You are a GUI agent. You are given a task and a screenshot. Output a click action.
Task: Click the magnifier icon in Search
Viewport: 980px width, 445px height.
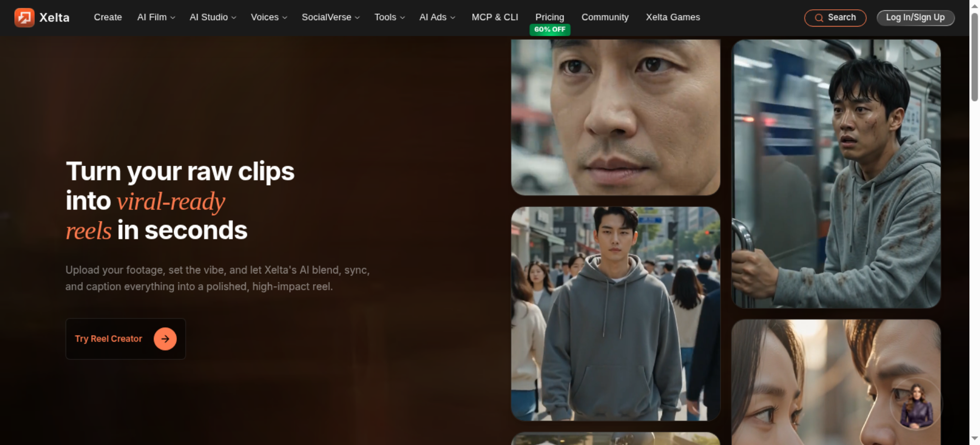819,18
